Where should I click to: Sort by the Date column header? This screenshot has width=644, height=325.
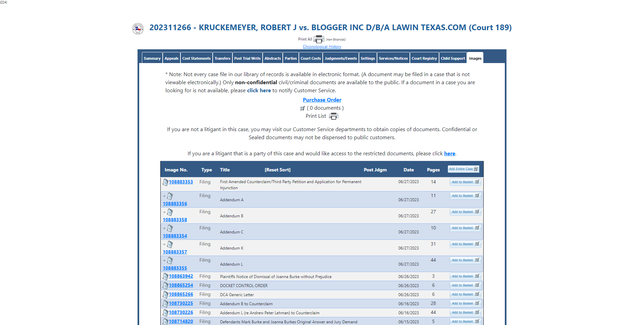(x=409, y=170)
